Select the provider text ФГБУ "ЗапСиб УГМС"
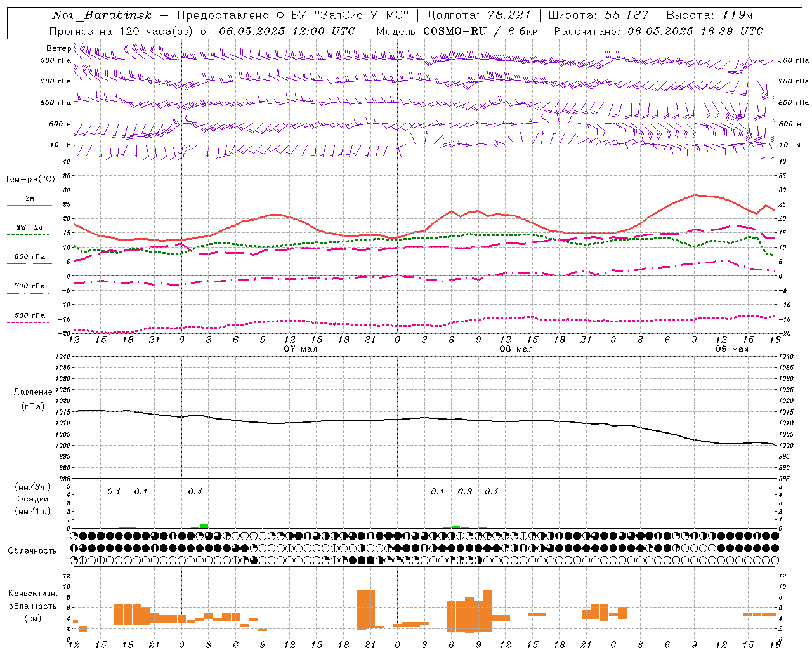This screenshot has width=812, height=650. pos(343,15)
